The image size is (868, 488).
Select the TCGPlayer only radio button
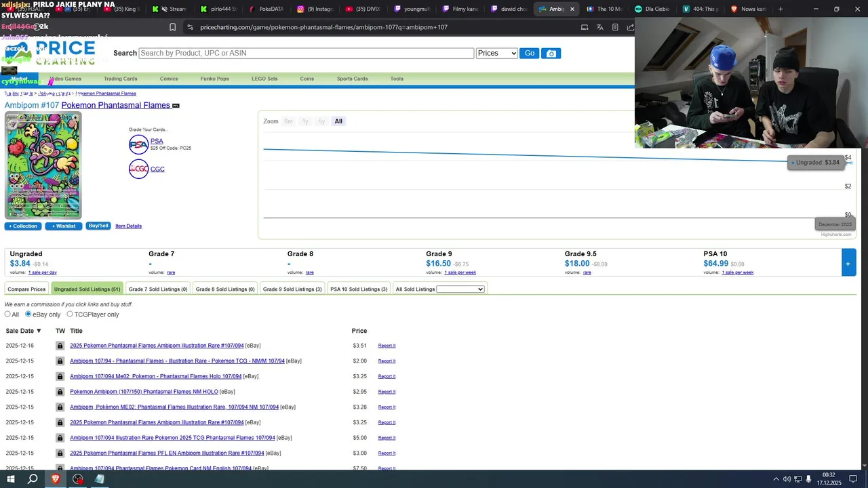coord(69,314)
